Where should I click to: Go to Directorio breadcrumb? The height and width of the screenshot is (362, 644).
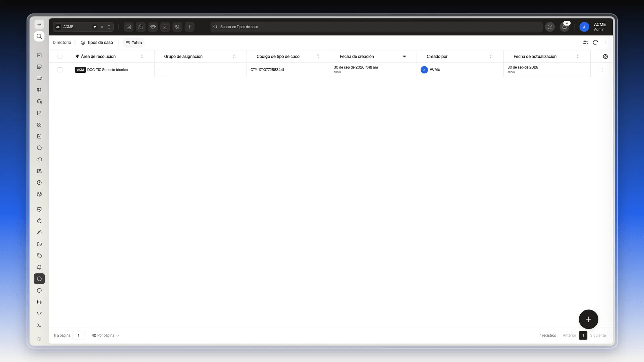point(62,43)
